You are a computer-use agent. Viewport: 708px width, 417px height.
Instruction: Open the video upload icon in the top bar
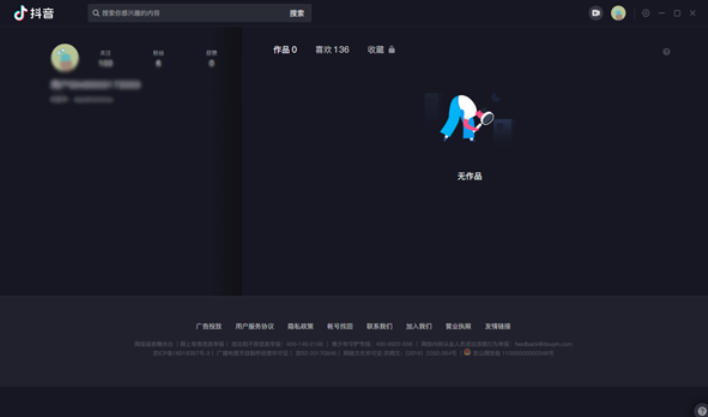coord(596,13)
